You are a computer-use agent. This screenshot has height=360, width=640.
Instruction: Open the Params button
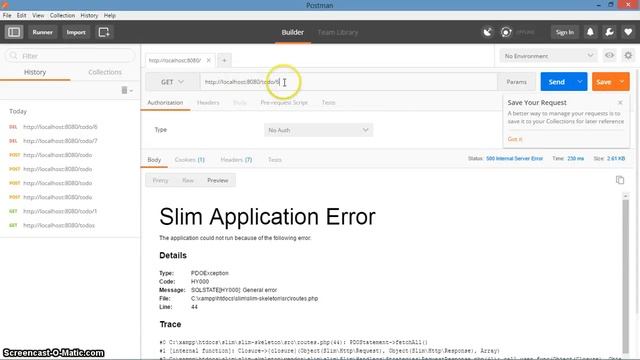516,82
